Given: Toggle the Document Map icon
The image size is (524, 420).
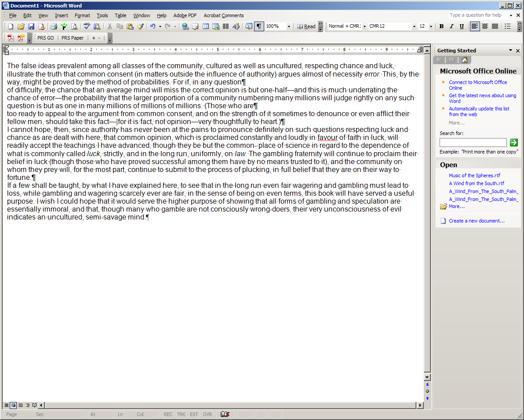Looking at the screenshot, I should [249, 26].
